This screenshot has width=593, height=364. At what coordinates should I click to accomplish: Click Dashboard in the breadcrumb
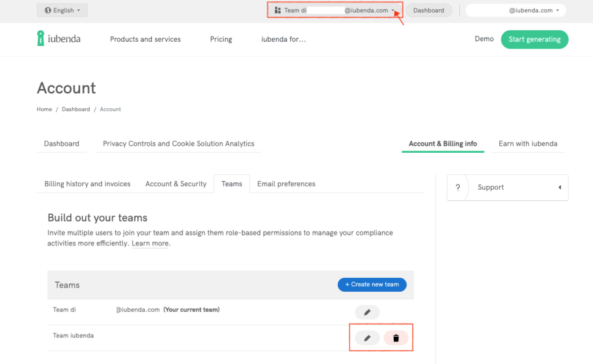pos(76,109)
